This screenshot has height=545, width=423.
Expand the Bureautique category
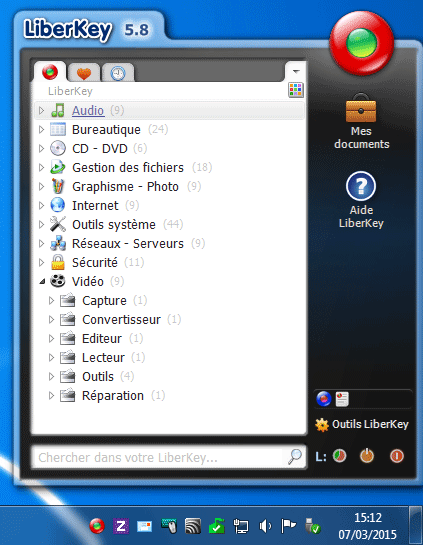click(x=41, y=130)
